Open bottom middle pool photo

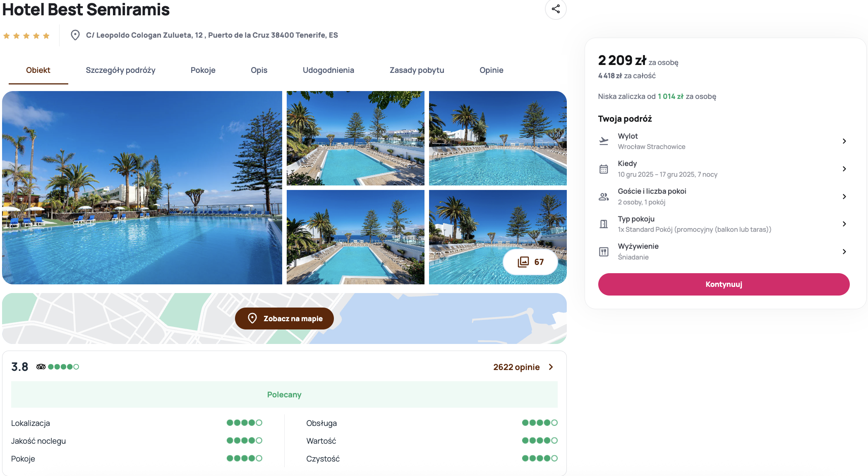click(355, 237)
